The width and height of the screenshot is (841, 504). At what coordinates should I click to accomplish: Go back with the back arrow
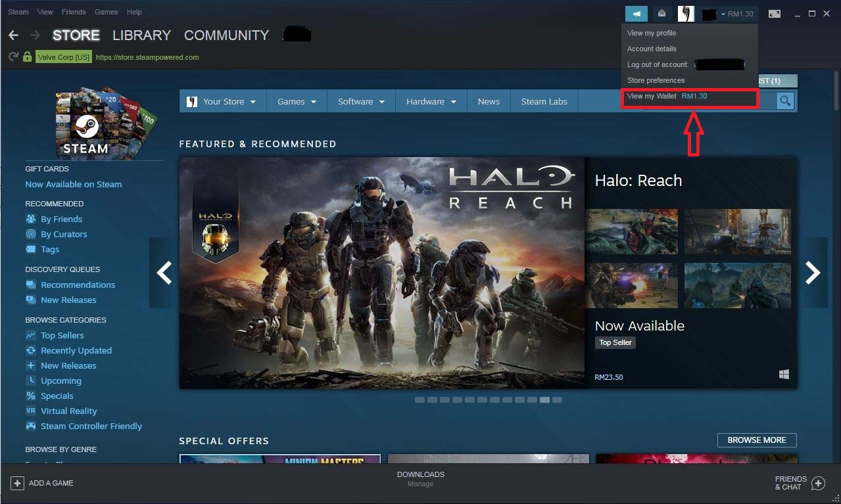tap(13, 35)
